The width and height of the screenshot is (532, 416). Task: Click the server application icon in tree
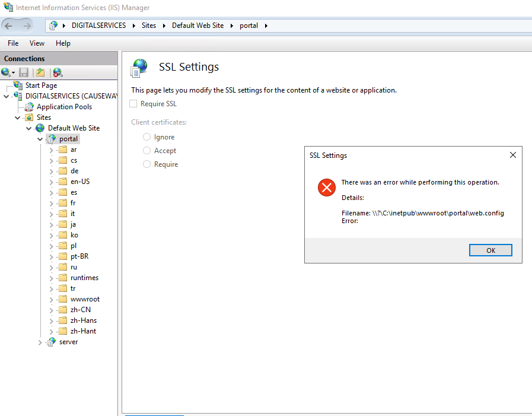[52, 342]
